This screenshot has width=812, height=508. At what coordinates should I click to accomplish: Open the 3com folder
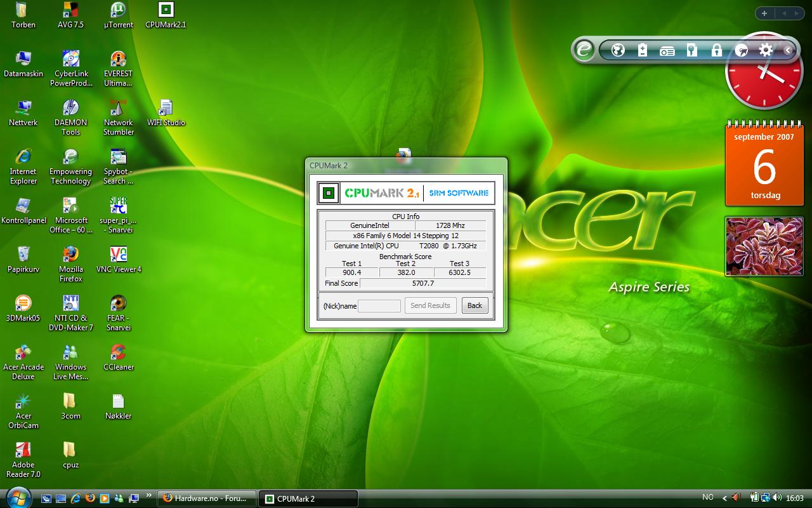tap(70, 406)
